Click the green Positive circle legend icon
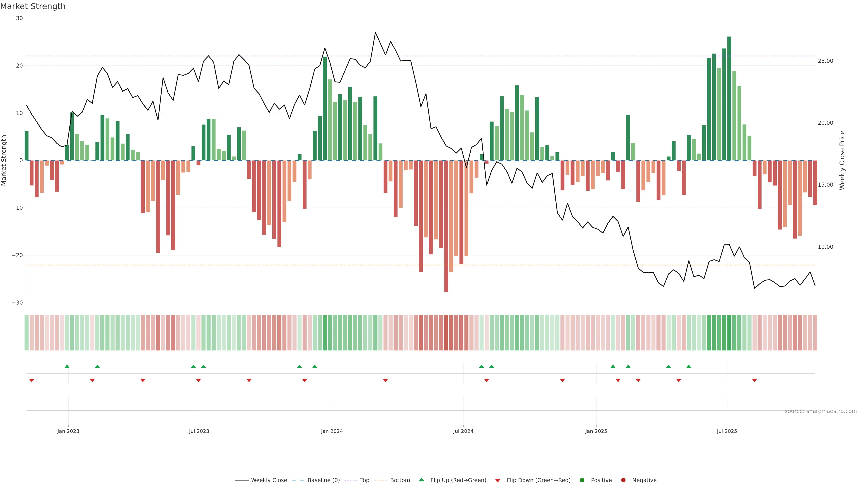Screen dimensions: 868x488 click(582, 480)
